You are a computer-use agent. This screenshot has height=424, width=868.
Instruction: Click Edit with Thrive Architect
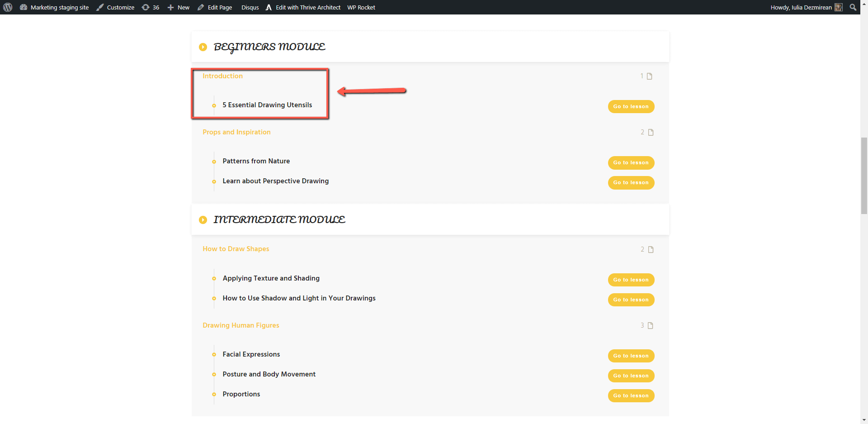303,7
